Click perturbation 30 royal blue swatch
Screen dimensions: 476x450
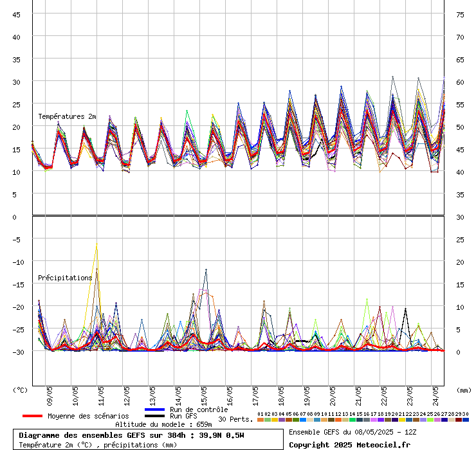tap(466, 420)
